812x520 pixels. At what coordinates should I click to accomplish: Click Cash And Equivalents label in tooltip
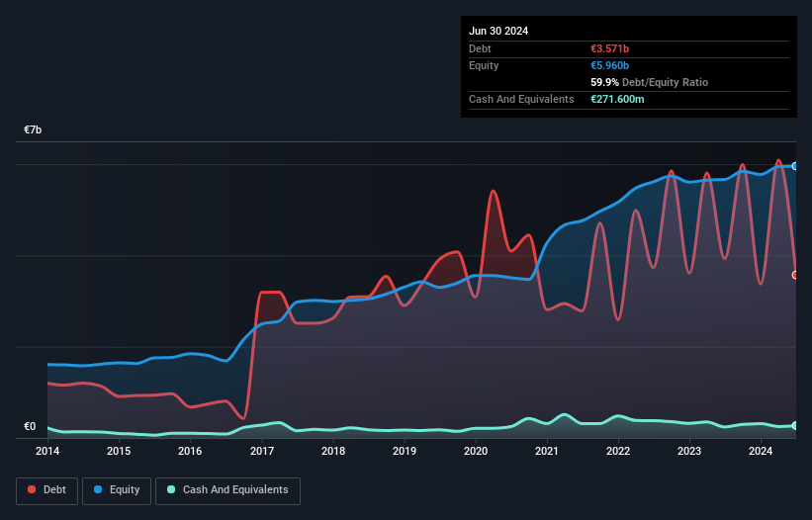[x=521, y=99]
